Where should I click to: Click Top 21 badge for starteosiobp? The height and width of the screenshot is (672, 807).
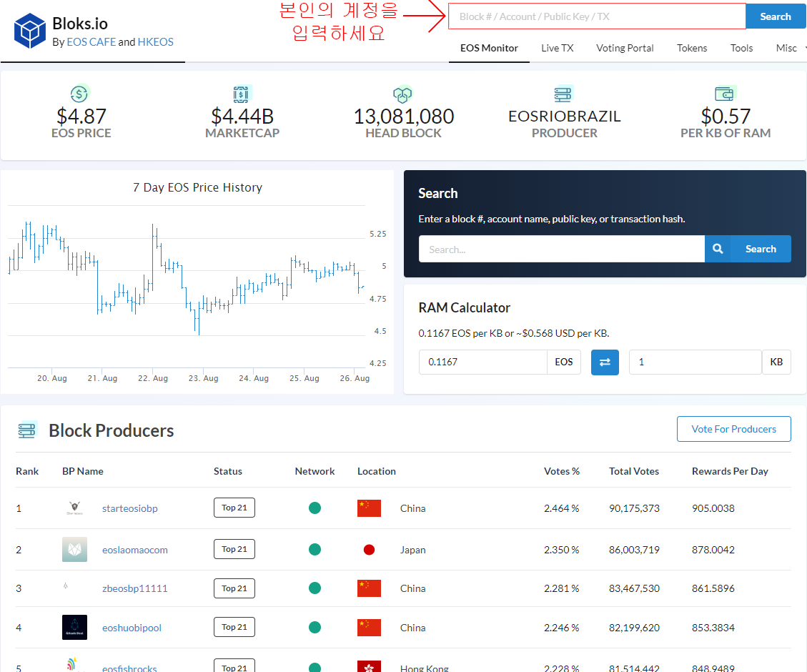point(234,508)
